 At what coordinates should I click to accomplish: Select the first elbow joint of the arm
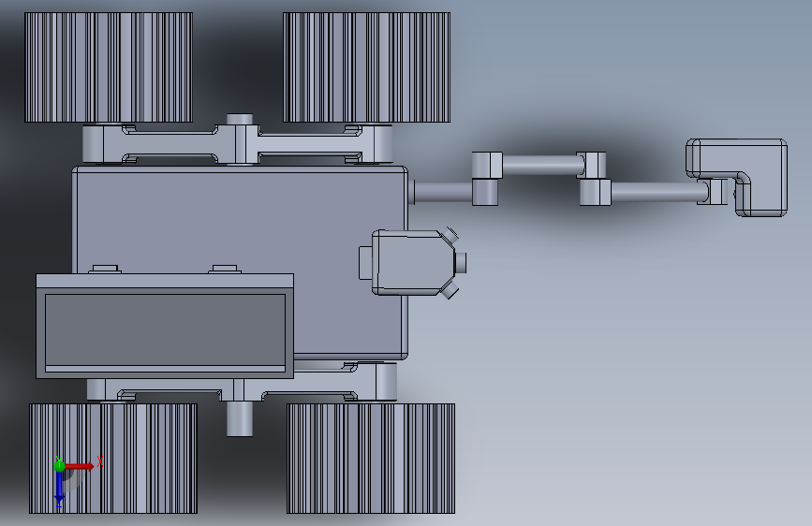[x=486, y=179]
